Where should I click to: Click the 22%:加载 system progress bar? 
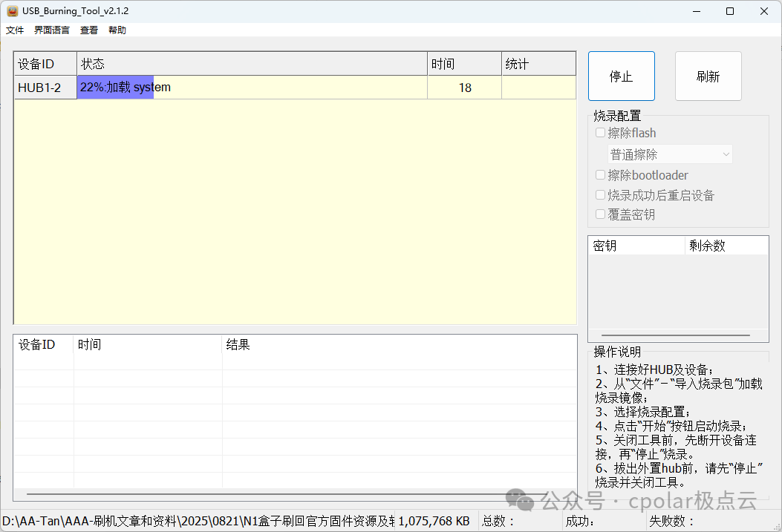pyautogui.click(x=252, y=87)
